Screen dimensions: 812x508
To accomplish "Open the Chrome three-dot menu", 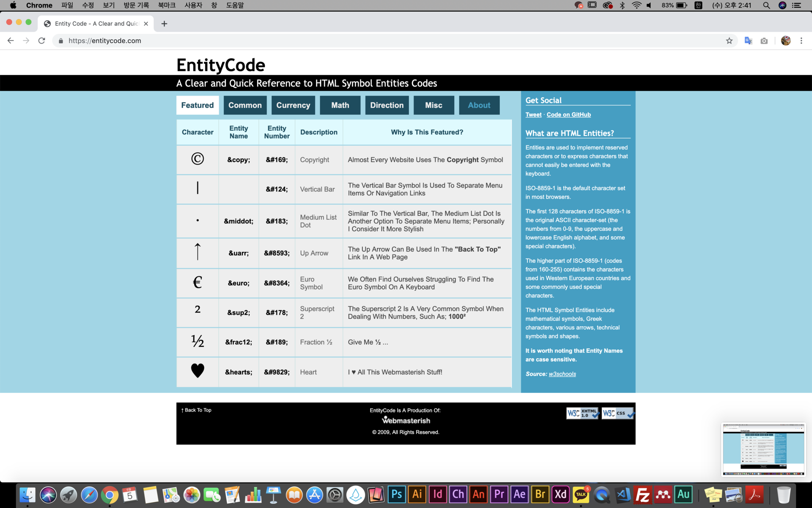I will [x=801, y=41].
